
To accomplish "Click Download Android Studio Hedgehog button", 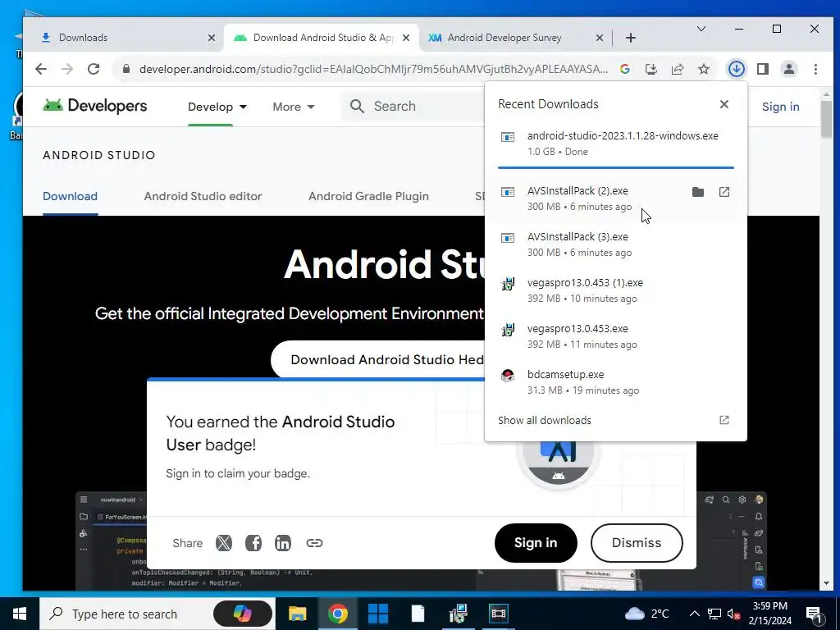I will [x=378, y=359].
